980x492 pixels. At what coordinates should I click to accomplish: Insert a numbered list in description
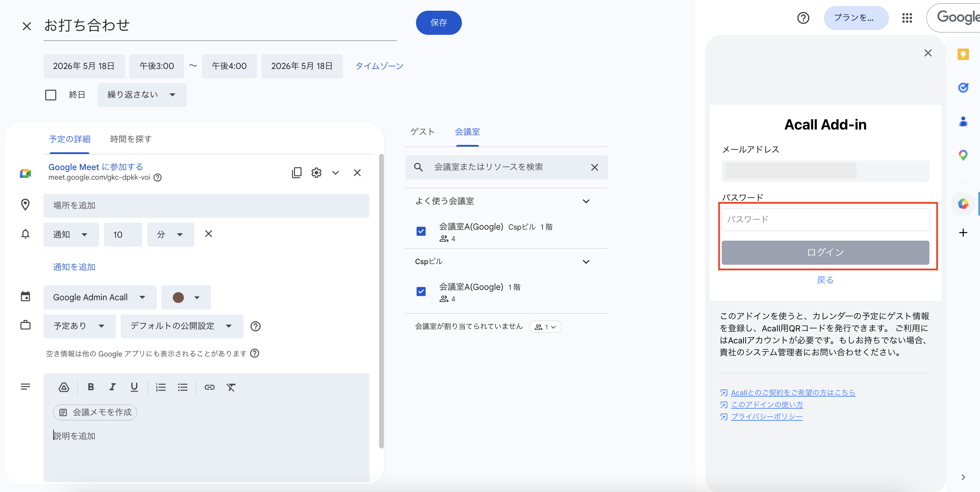(x=160, y=387)
